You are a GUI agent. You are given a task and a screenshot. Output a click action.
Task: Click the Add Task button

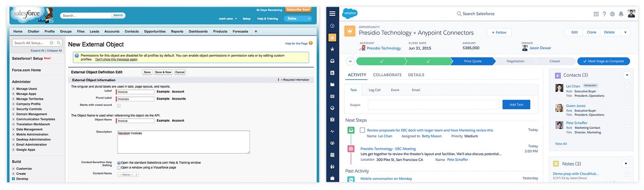click(516, 104)
